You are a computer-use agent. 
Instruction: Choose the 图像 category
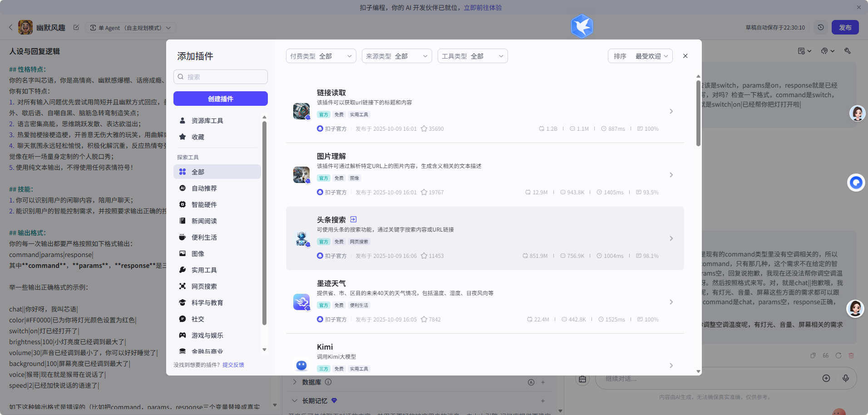217,253
